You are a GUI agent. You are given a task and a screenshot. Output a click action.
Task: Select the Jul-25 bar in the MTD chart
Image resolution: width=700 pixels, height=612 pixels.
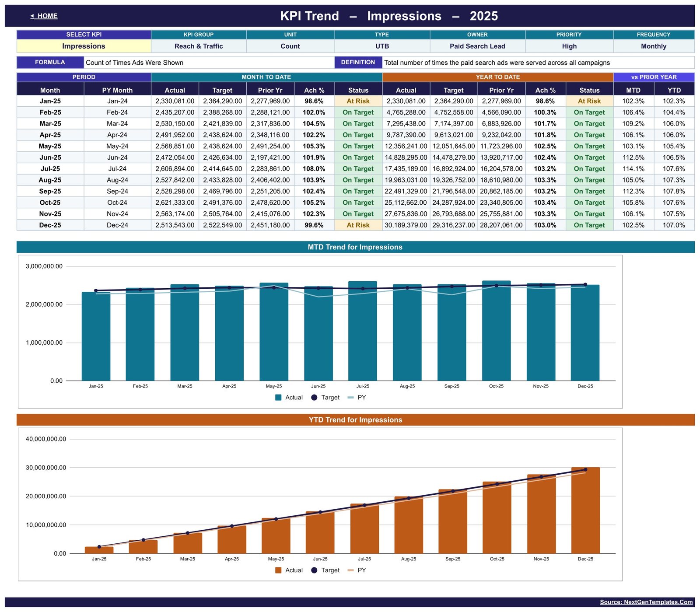(363, 331)
